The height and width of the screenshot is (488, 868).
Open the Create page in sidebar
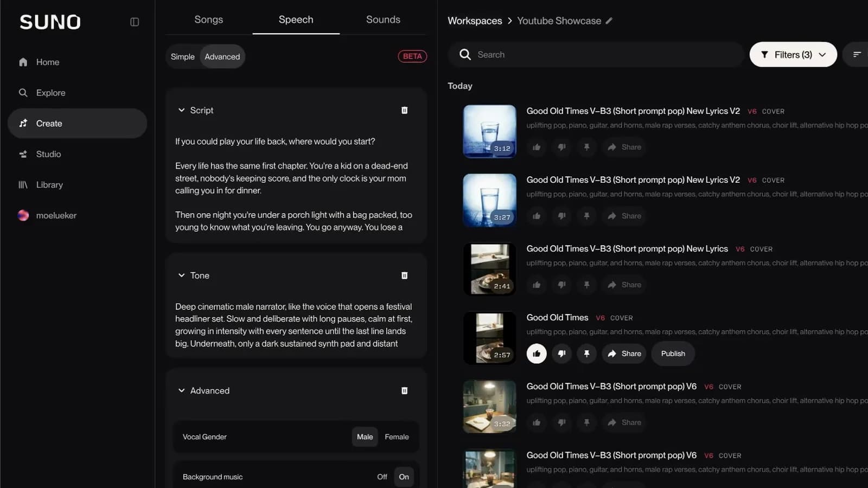77,123
